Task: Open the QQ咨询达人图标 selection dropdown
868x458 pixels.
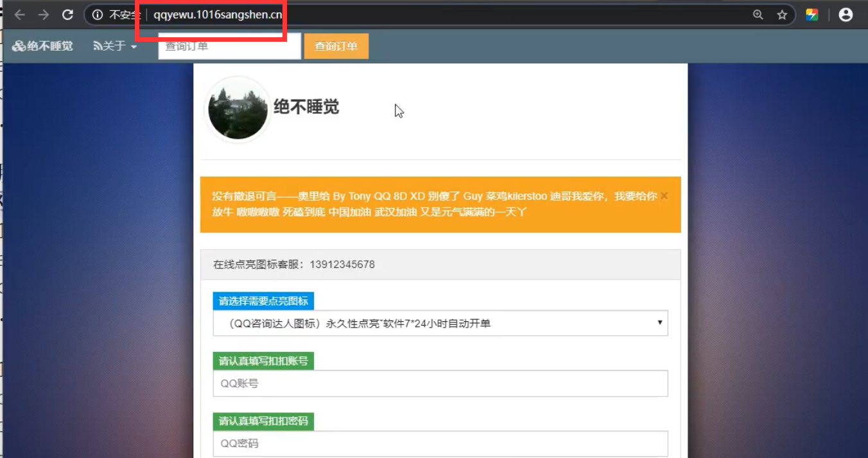Action: click(440, 323)
